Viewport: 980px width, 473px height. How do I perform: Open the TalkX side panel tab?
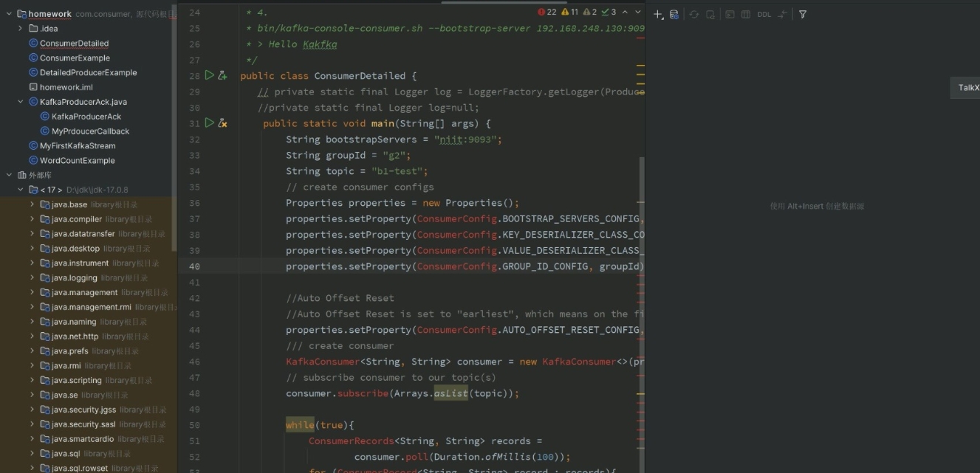(967, 88)
